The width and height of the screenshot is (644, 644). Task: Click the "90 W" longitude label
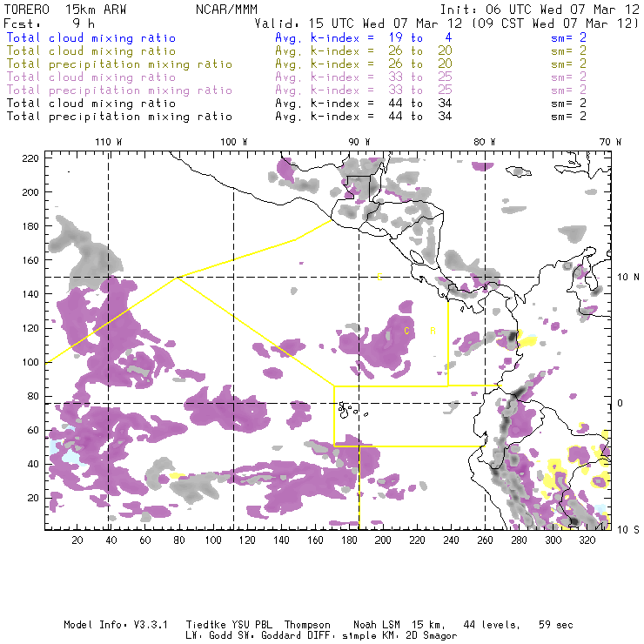[x=359, y=142]
